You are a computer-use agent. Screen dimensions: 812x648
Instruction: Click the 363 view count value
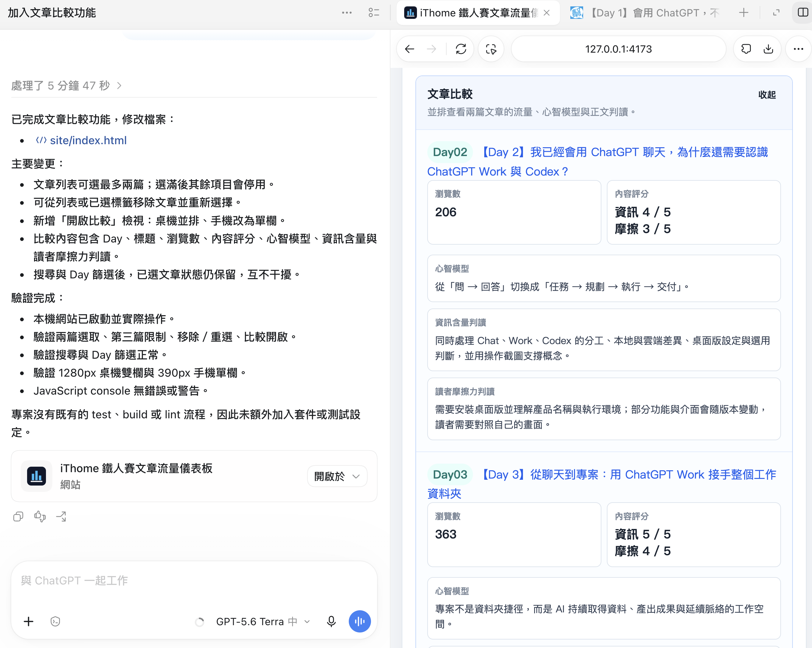446,534
